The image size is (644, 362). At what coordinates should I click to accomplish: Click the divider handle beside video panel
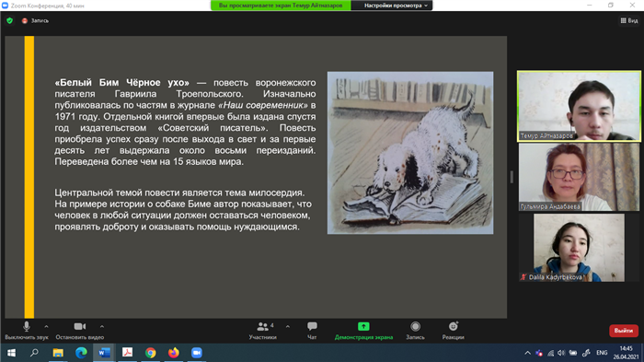click(512, 177)
